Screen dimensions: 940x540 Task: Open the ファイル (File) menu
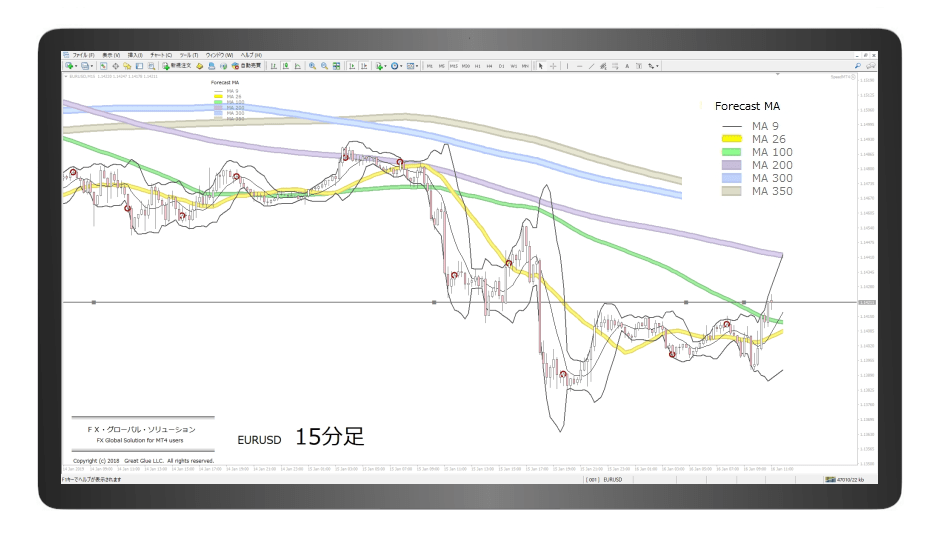(84, 55)
